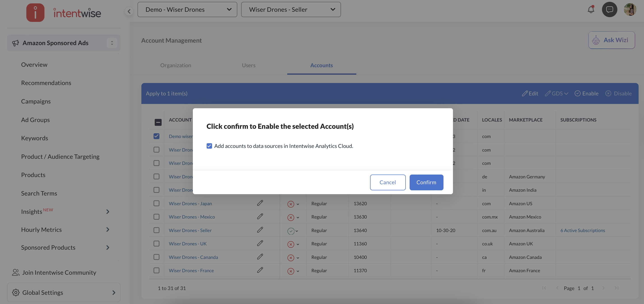
Task: Uncheck Add accounts to data sources checkbox
Action: pyautogui.click(x=209, y=146)
